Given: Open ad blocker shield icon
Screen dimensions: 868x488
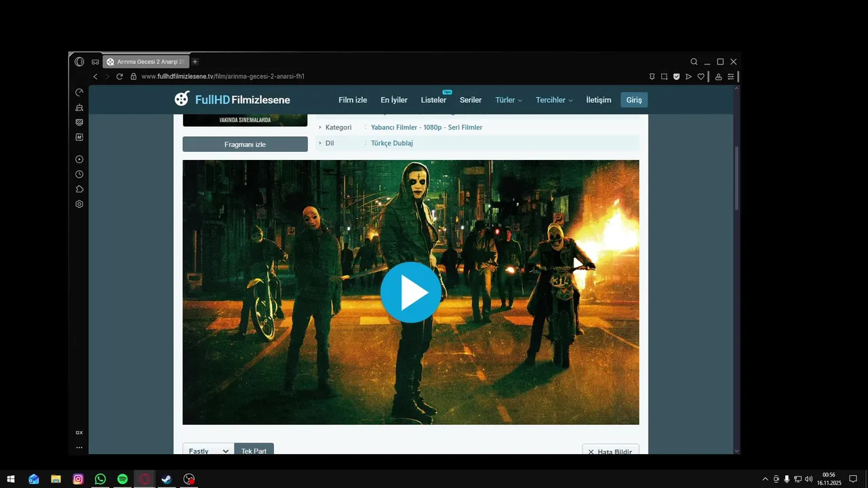Looking at the screenshot, I should [x=676, y=77].
